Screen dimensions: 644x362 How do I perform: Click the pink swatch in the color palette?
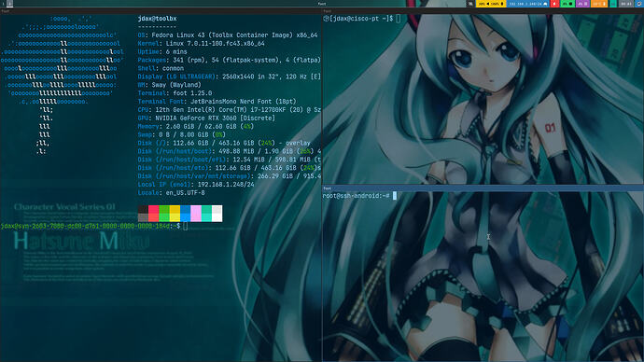(x=196, y=214)
